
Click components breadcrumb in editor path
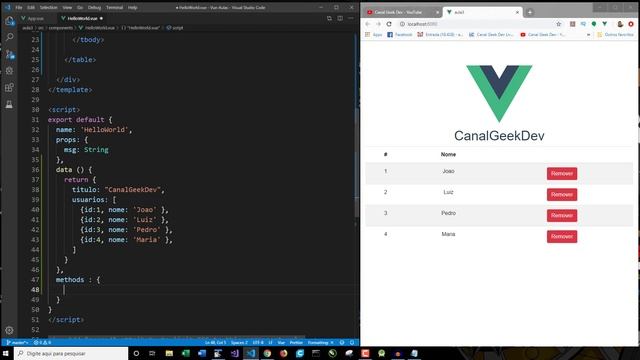[x=60, y=28]
